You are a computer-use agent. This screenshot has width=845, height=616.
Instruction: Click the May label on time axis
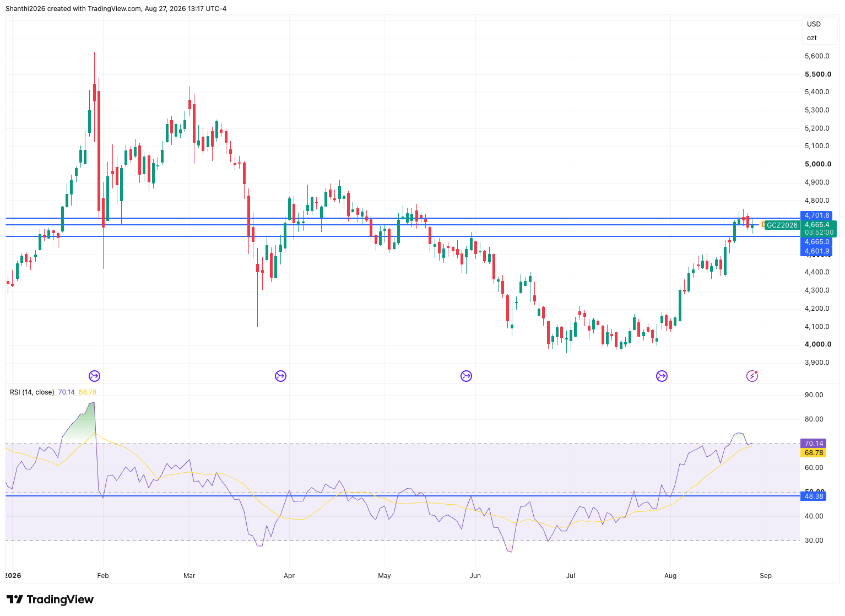(x=384, y=576)
